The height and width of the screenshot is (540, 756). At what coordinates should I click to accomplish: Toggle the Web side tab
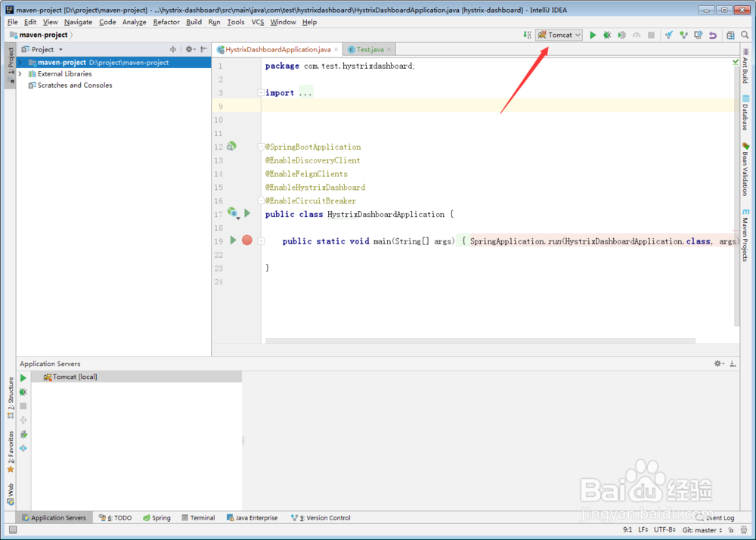pos(11,494)
